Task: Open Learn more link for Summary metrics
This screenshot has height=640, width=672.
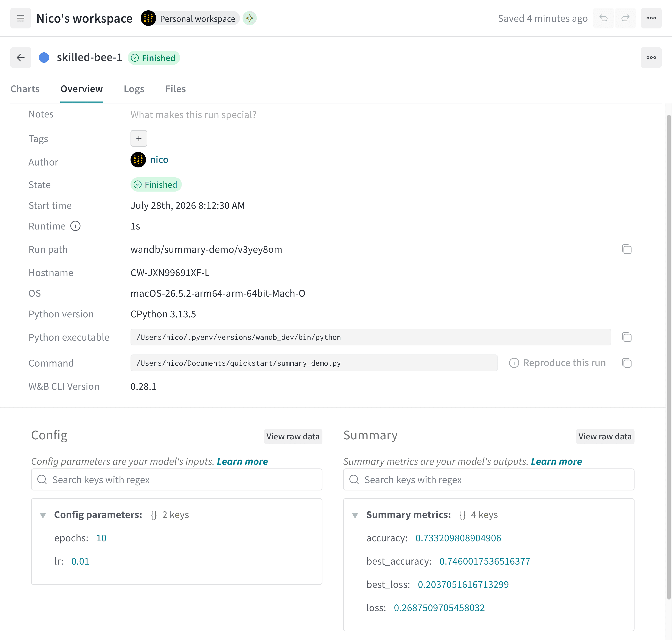Action: [556, 461]
